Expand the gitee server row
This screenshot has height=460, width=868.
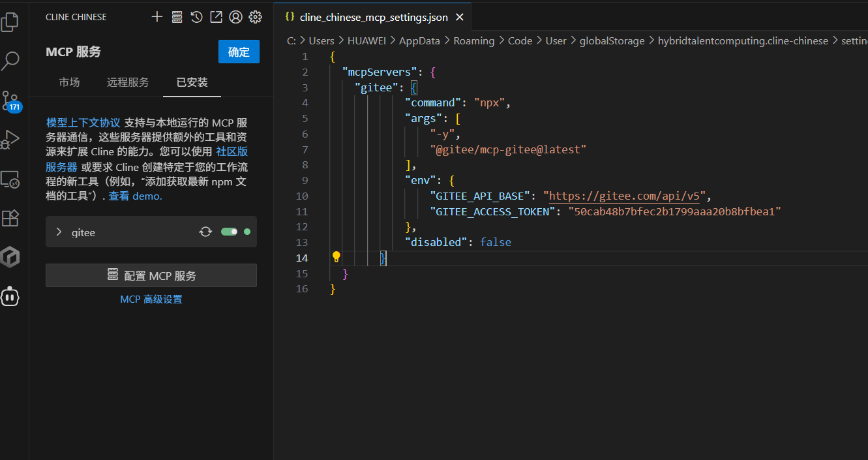point(151,232)
